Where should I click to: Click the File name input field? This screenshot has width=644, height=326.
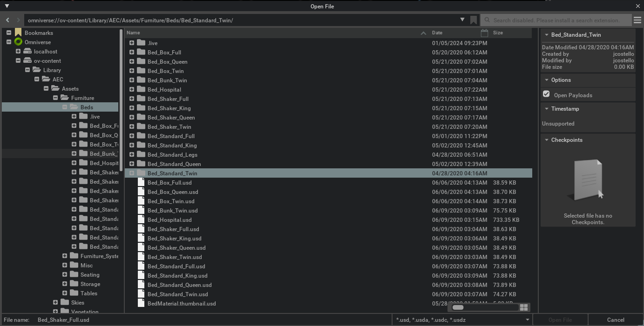(x=212, y=320)
